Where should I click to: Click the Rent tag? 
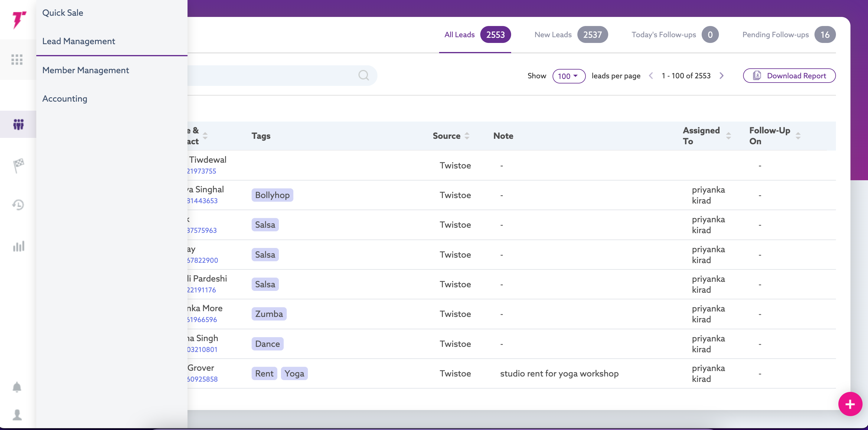(x=264, y=374)
